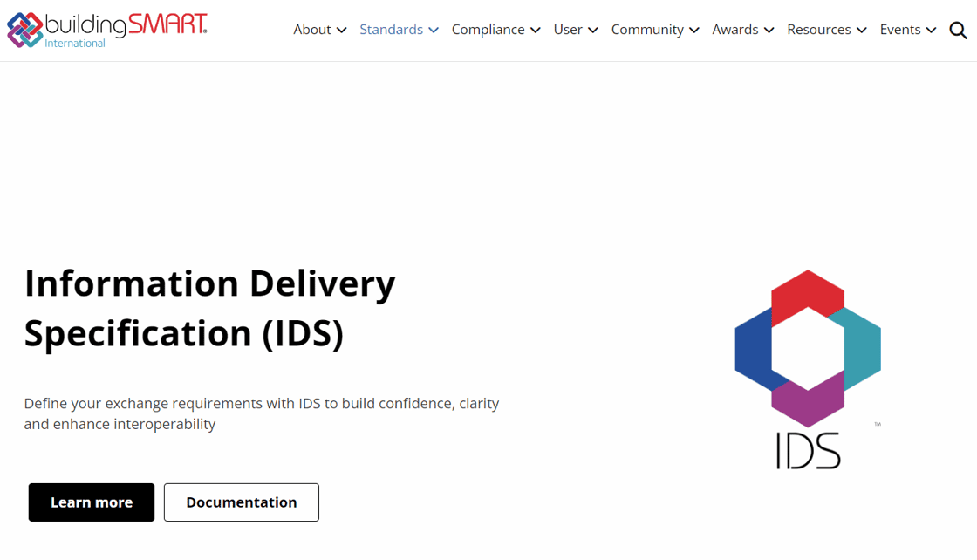
Task: Click the Information Delivery Specification (IDS) heading
Action: (x=210, y=309)
